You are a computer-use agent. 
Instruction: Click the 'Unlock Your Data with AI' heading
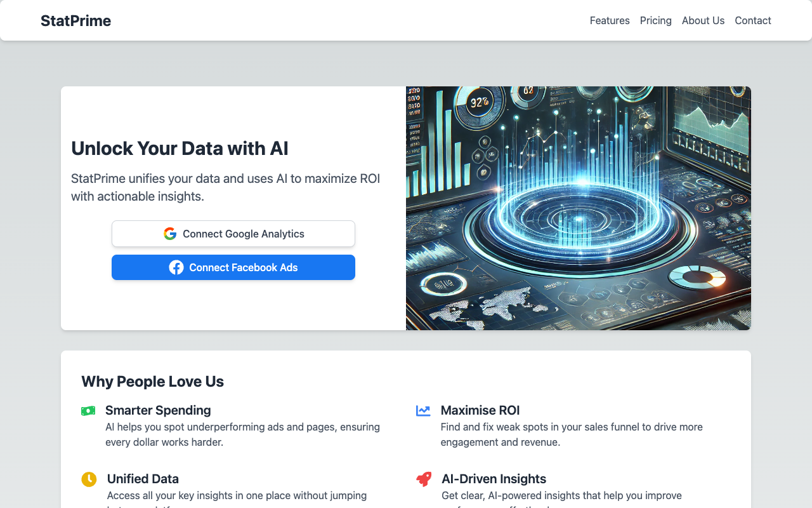click(180, 148)
